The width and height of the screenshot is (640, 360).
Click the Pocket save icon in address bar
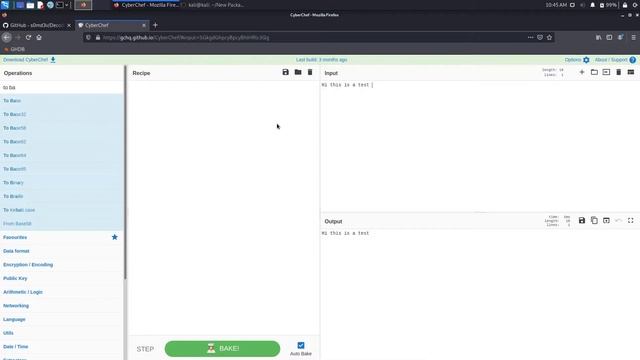(540, 37)
